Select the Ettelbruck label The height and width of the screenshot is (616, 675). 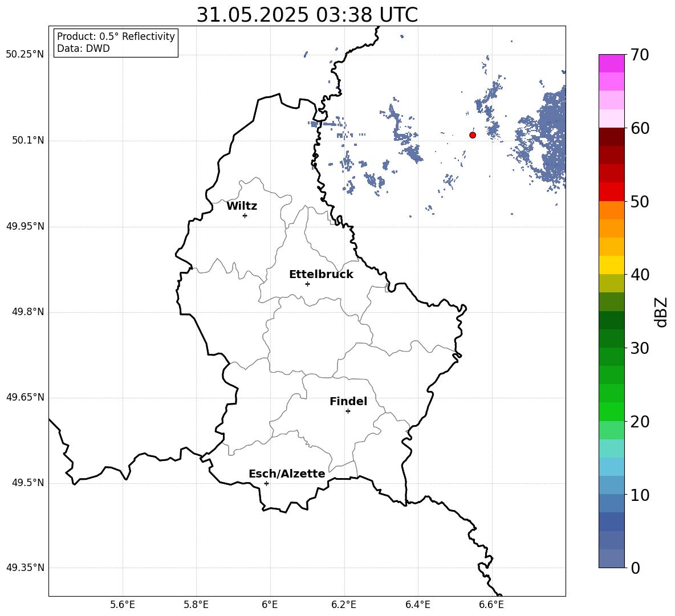pyautogui.click(x=321, y=275)
